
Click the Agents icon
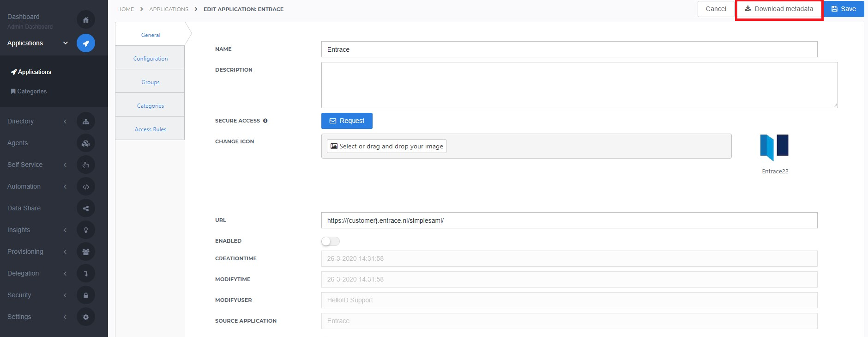(x=86, y=143)
